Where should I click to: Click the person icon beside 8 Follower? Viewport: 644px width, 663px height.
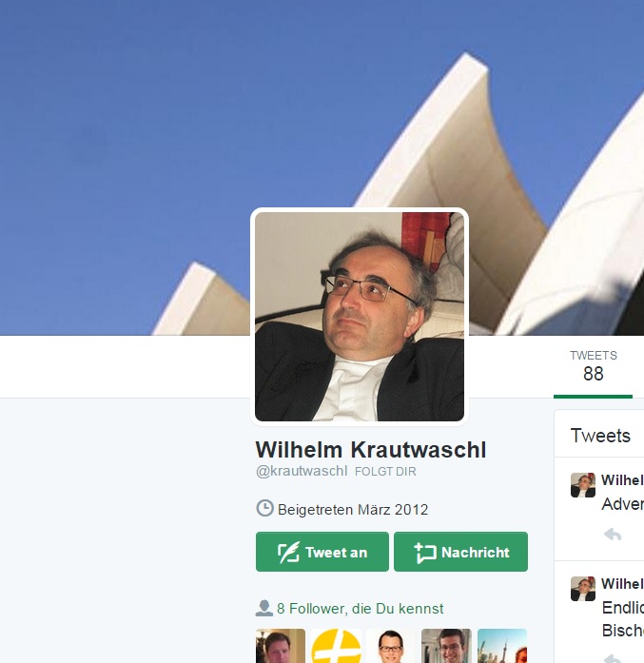coord(264,608)
